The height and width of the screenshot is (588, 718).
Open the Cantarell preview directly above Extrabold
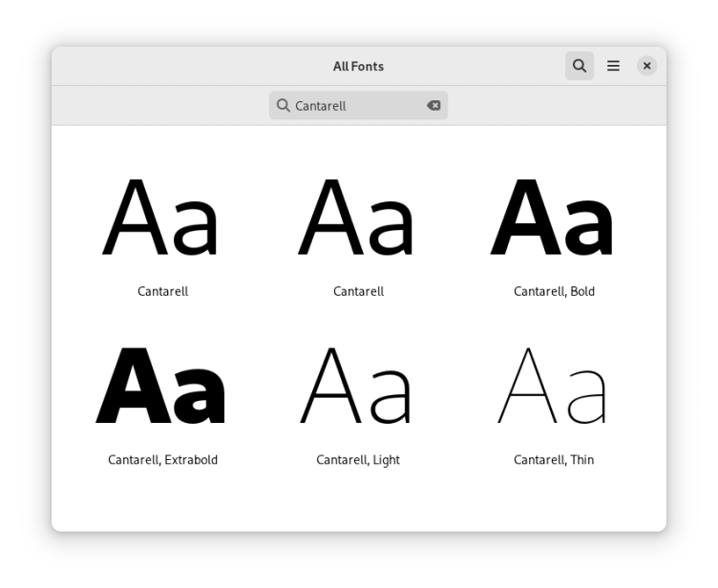click(162, 220)
